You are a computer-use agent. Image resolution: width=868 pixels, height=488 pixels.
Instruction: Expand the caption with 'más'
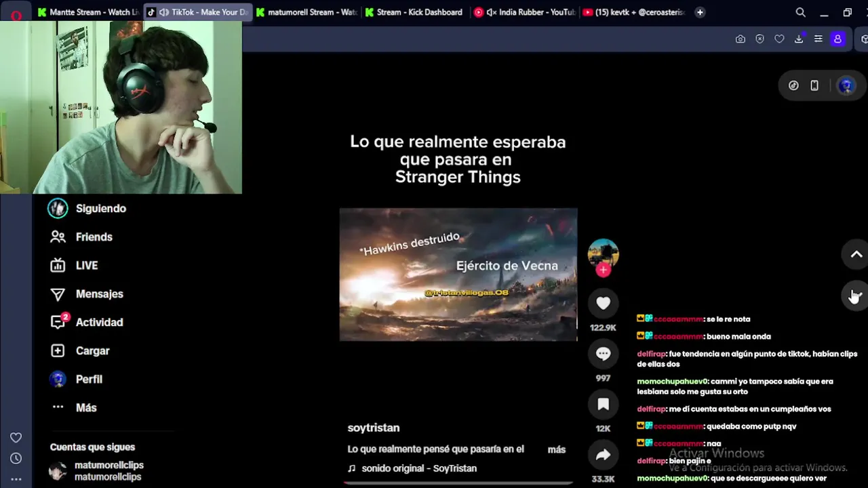pyautogui.click(x=556, y=449)
